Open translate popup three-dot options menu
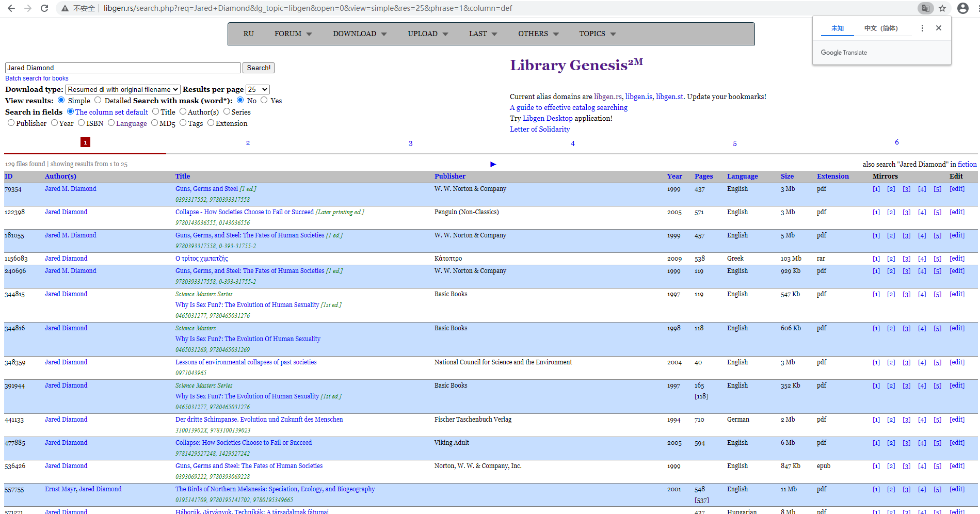The image size is (980, 514). [922, 28]
